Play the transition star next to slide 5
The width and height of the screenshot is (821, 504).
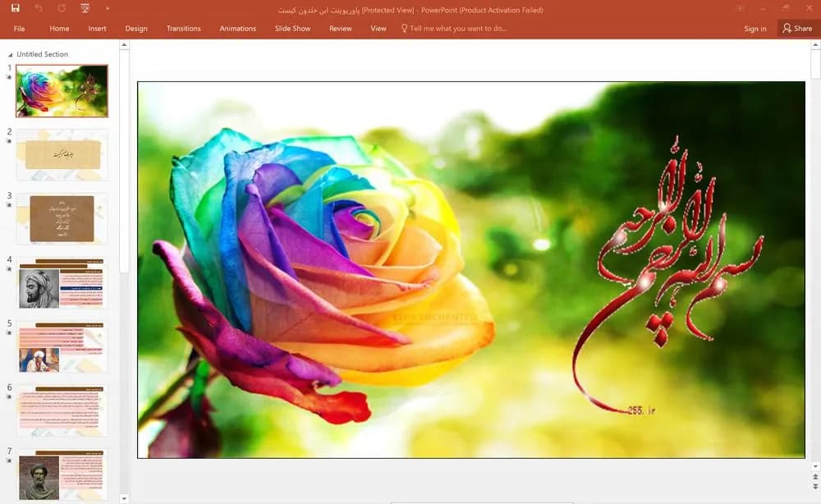coord(9,333)
